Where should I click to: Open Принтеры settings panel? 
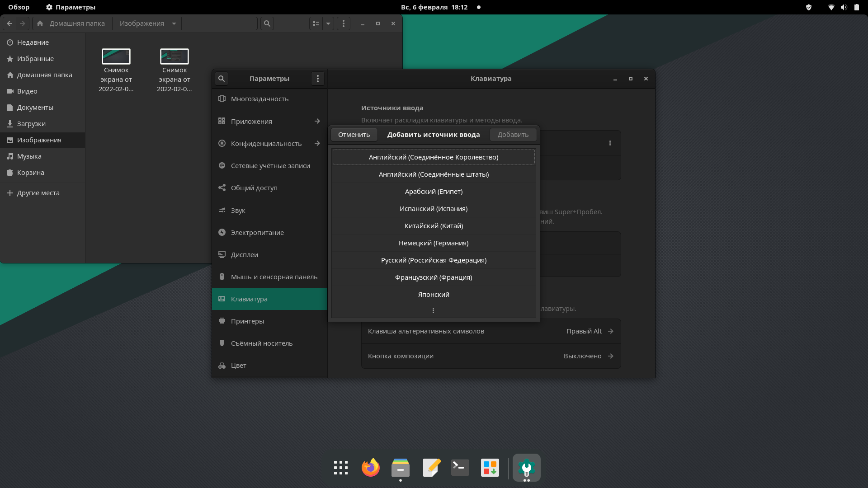coord(269,321)
